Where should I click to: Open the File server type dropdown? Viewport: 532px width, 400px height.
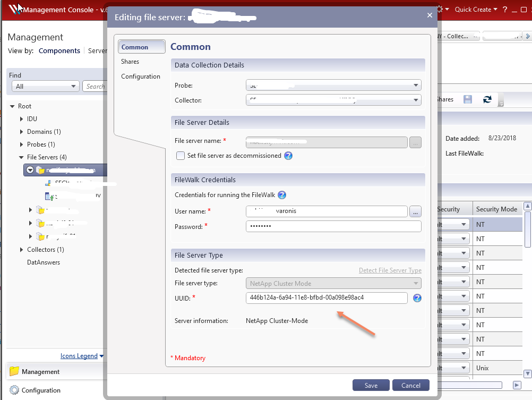click(x=333, y=283)
